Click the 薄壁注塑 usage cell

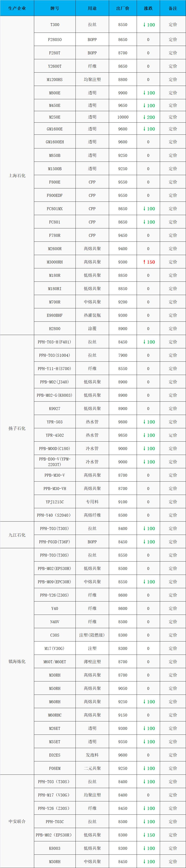point(92,662)
